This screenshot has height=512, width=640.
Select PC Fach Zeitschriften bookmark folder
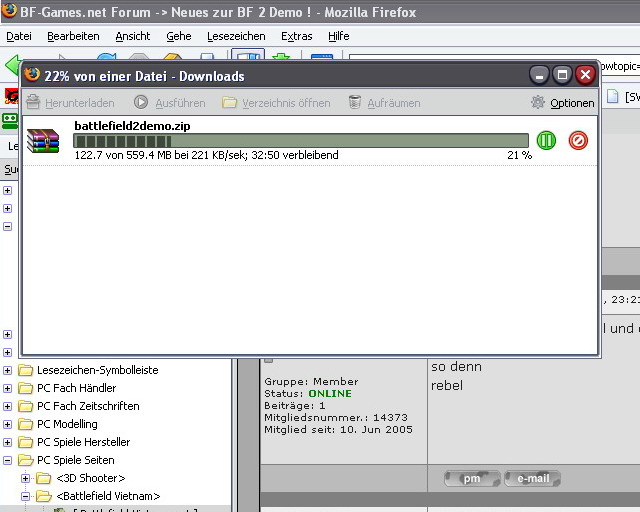tap(79, 406)
